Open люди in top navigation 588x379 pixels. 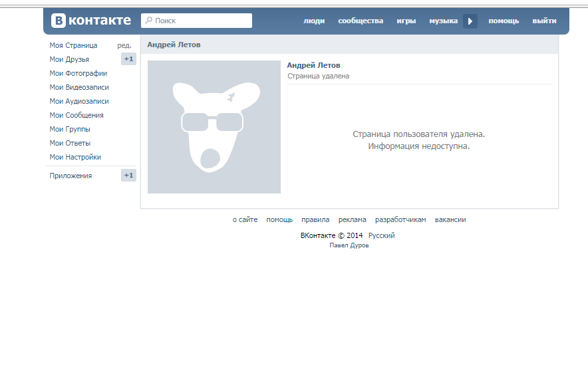pyautogui.click(x=314, y=21)
